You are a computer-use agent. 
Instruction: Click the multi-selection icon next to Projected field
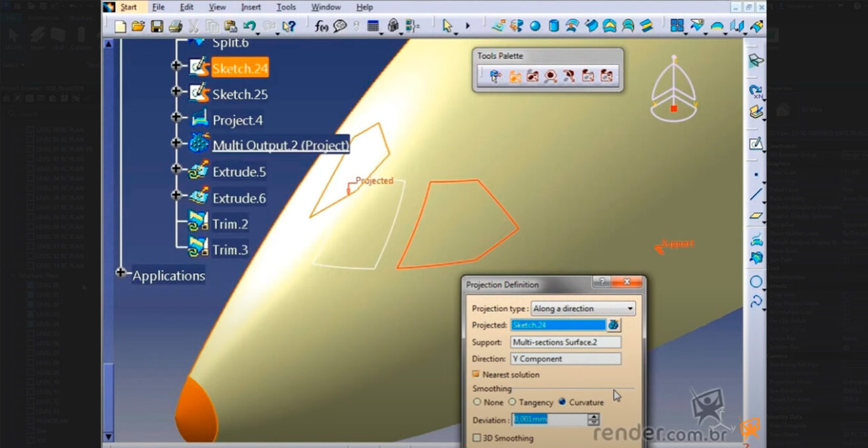614,325
